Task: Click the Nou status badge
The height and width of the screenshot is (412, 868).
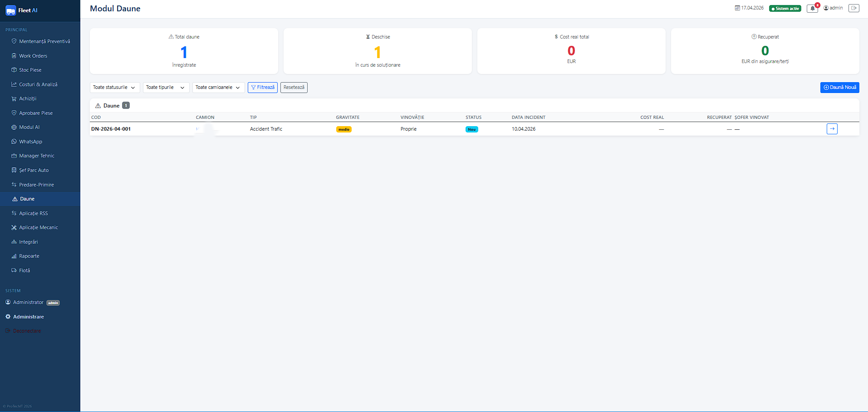Action: (x=472, y=129)
